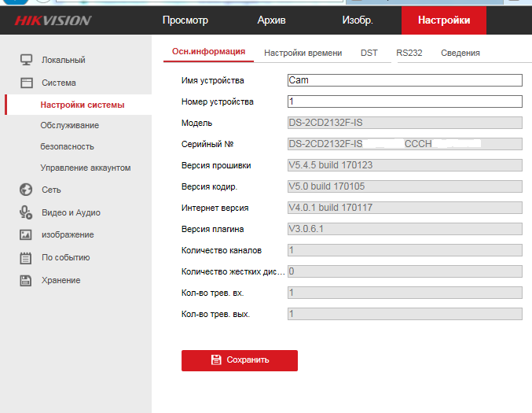The width and height of the screenshot is (532, 413).
Task: Click the Интернет версия value field
Action: click(405, 208)
